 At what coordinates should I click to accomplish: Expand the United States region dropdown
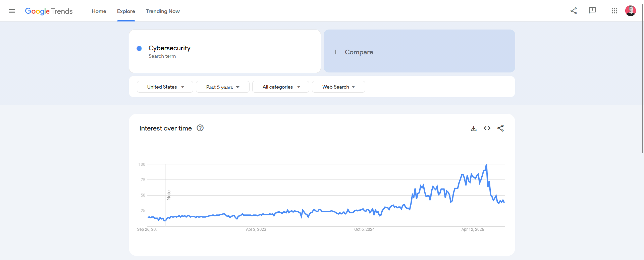pos(165,87)
